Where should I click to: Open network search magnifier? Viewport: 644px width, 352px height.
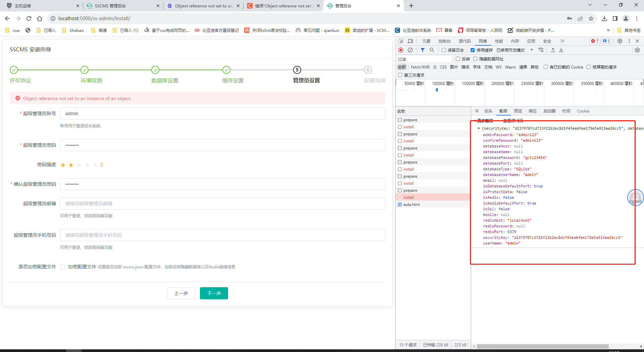pyautogui.click(x=432, y=50)
